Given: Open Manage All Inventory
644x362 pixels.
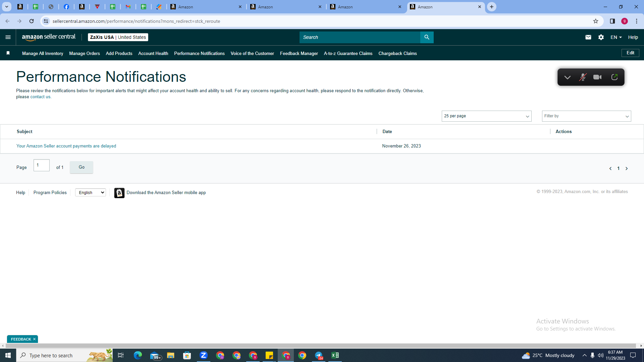Looking at the screenshot, I should point(43,53).
